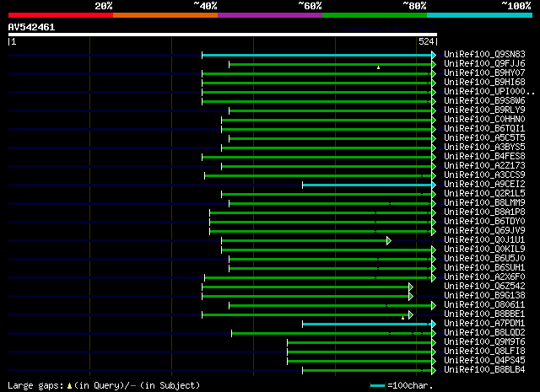Image resolution: width=540 pixels, height=392 pixels.
Task: Open the truncated UniRef100_UPI000.. hit label
Action: 489,92
